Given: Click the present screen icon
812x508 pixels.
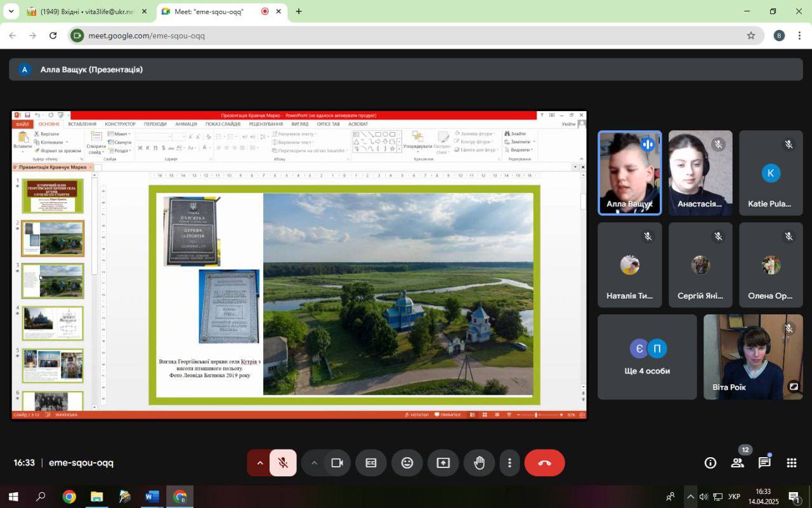Looking at the screenshot, I should (443, 463).
